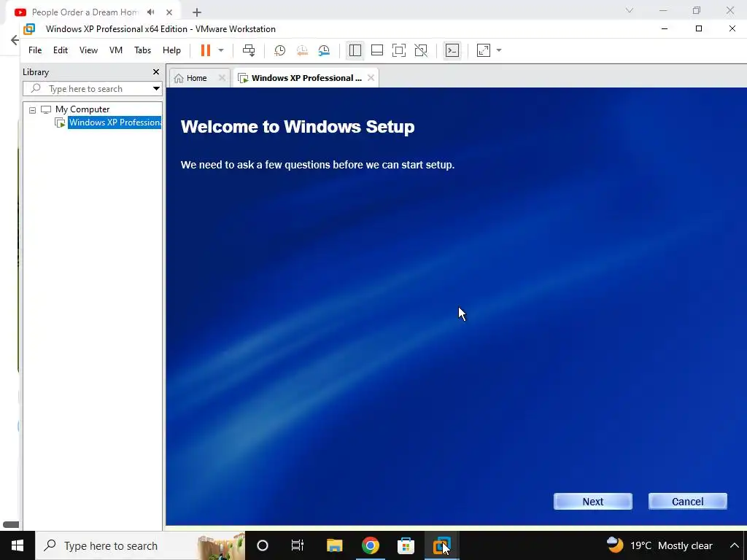Close the People Order a Dream Home browser tab
Viewport: 747px width, 560px height.
coord(169,12)
